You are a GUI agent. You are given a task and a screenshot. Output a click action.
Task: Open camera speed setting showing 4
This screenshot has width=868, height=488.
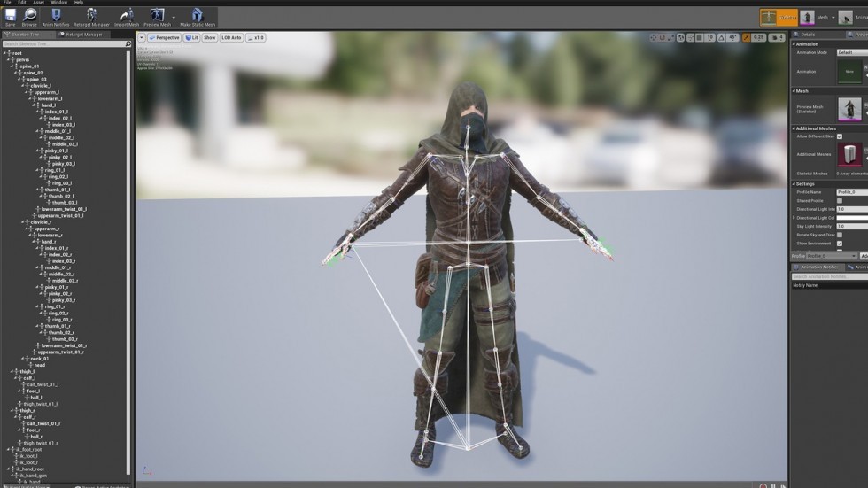(x=778, y=37)
